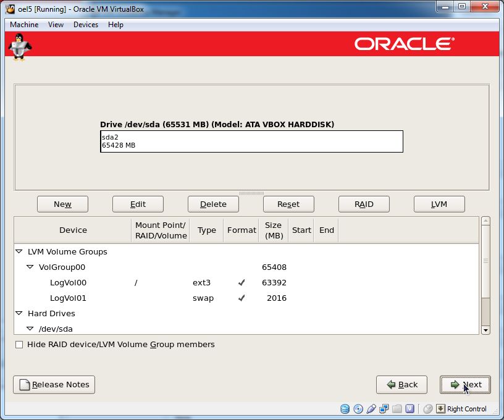
Task: Open the Machine menu
Action: 24,25
